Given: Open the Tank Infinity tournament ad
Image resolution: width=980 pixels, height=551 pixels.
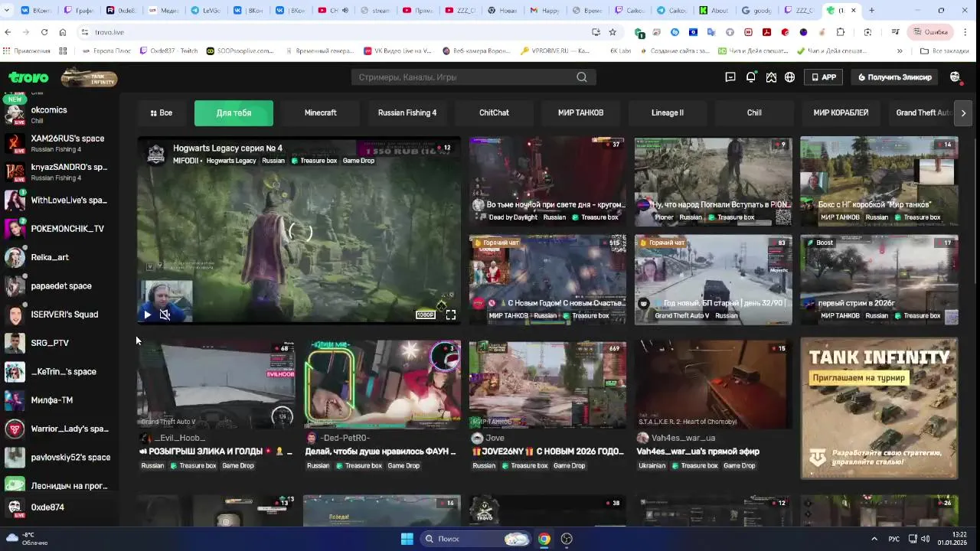Looking at the screenshot, I should (879, 409).
